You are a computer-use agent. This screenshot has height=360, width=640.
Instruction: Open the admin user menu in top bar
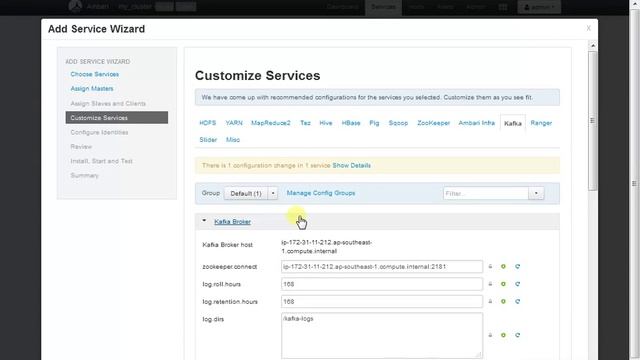[x=539, y=7]
